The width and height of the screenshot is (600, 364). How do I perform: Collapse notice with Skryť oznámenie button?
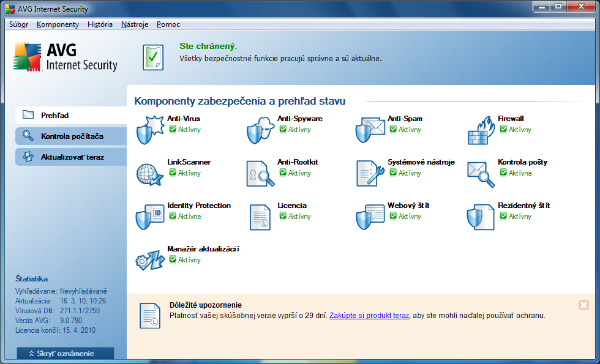(65, 353)
